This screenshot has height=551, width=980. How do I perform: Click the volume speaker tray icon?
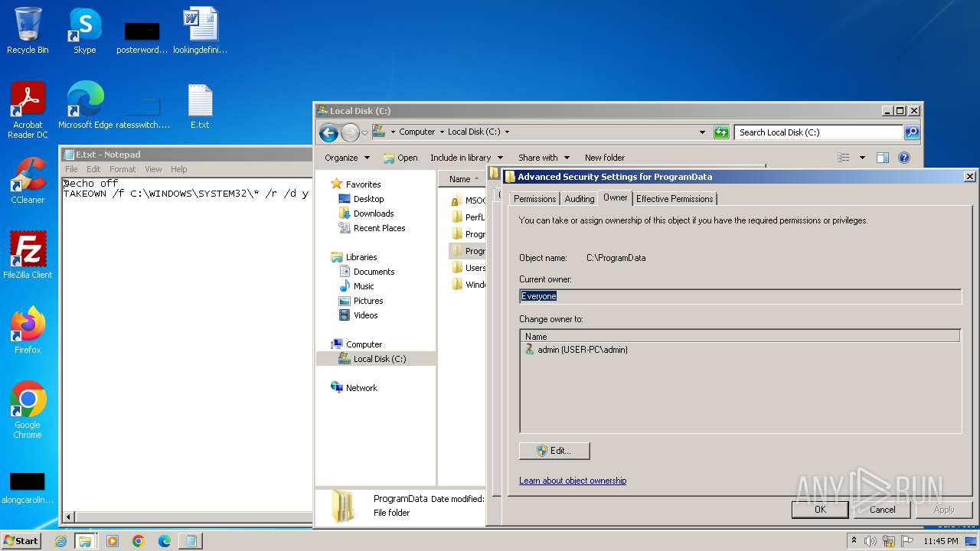tap(871, 541)
